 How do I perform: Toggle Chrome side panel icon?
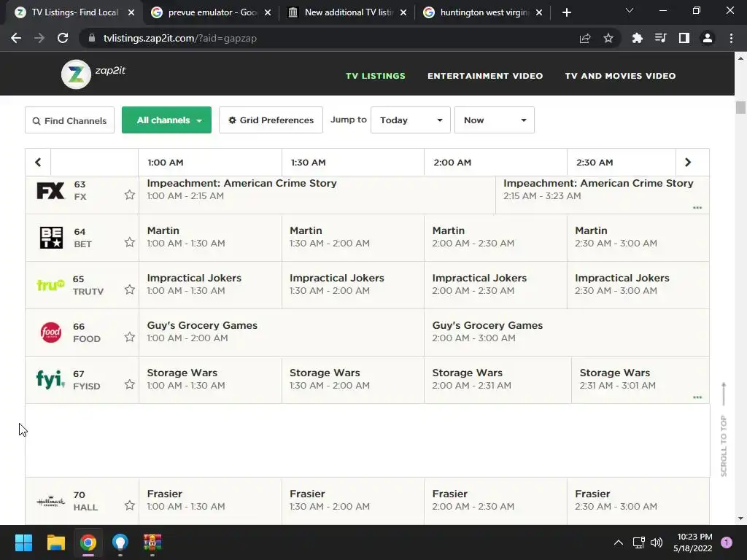[x=684, y=38]
